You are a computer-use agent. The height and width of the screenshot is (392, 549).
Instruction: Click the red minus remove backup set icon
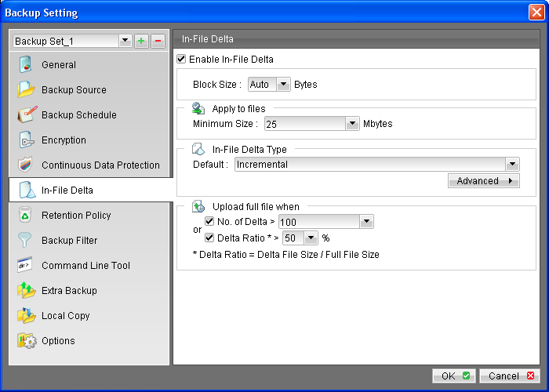point(157,41)
